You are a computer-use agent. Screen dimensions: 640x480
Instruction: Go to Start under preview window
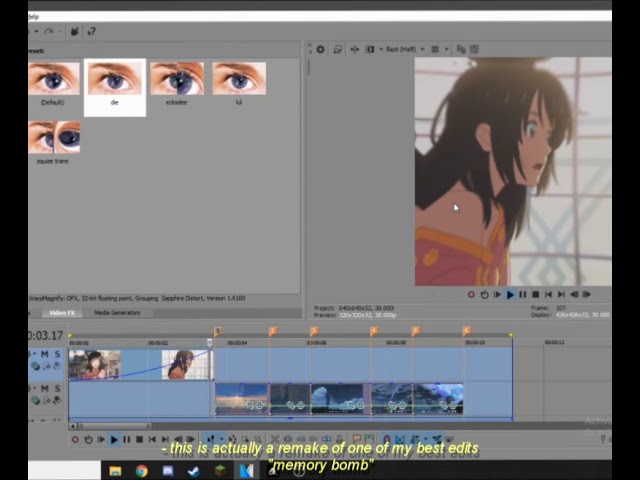click(x=549, y=294)
